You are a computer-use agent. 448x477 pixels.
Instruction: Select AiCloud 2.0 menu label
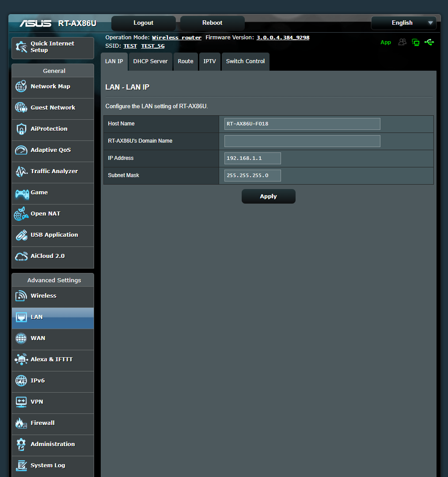point(47,256)
